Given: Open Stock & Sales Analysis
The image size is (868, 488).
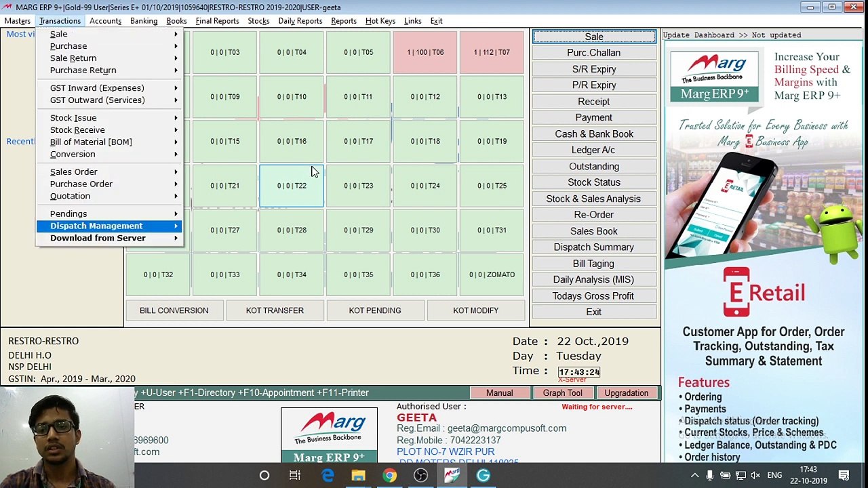Looking at the screenshot, I should point(594,199).
